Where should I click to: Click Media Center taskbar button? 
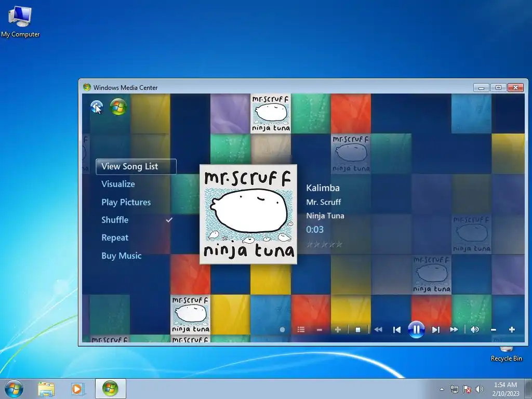(x=111, y=389)
